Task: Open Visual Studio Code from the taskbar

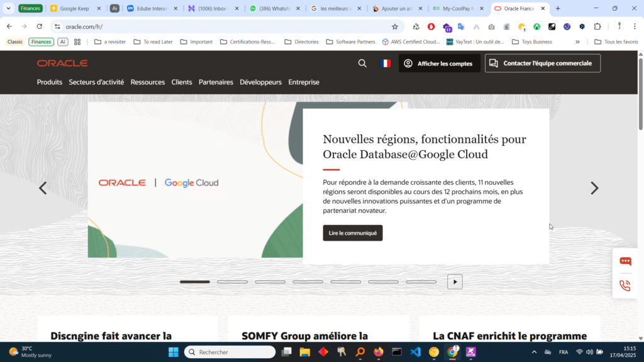Action: pos(415,352)
